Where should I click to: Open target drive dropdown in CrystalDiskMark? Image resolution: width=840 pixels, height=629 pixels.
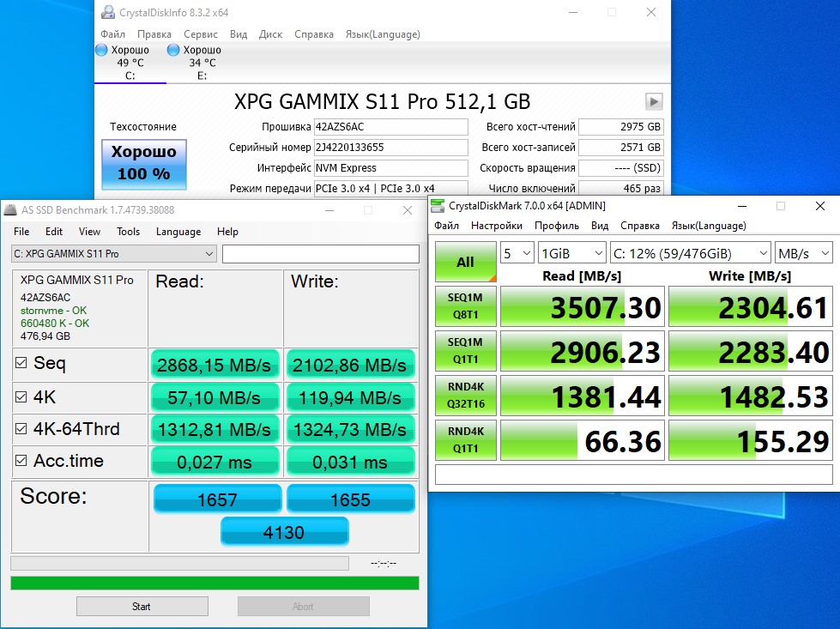coord(690,253)
